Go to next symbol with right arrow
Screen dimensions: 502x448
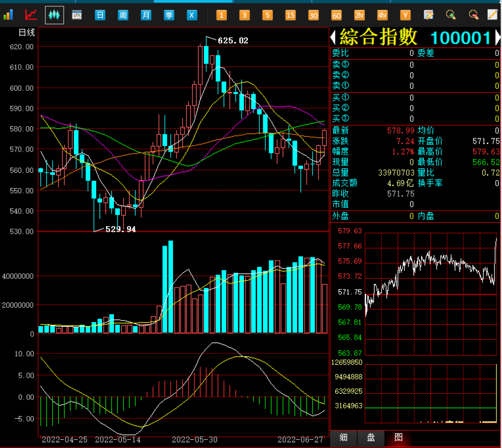(x=498, y=37)
